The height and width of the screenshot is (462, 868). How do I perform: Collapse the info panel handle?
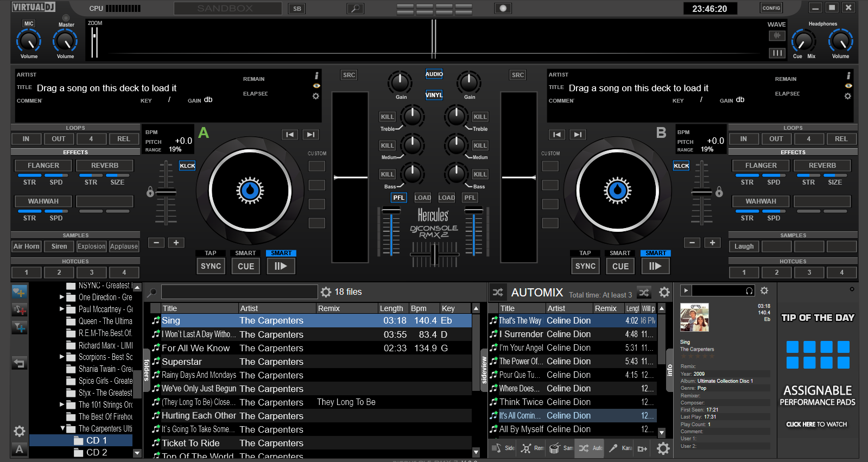pos(669,370)
